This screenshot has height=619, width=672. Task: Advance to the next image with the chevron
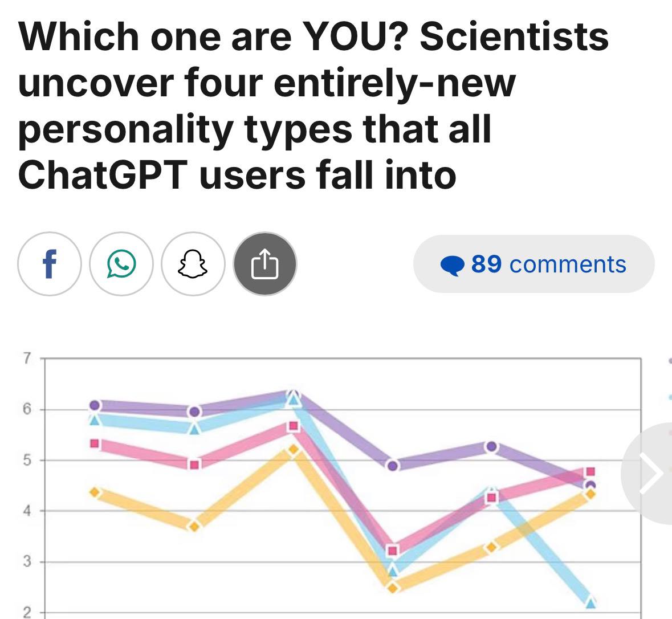pyautogui.click(x=651, y=473)
